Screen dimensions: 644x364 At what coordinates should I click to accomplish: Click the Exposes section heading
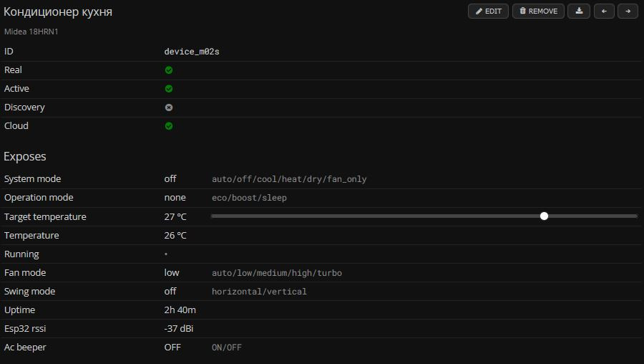coord(25,156)
